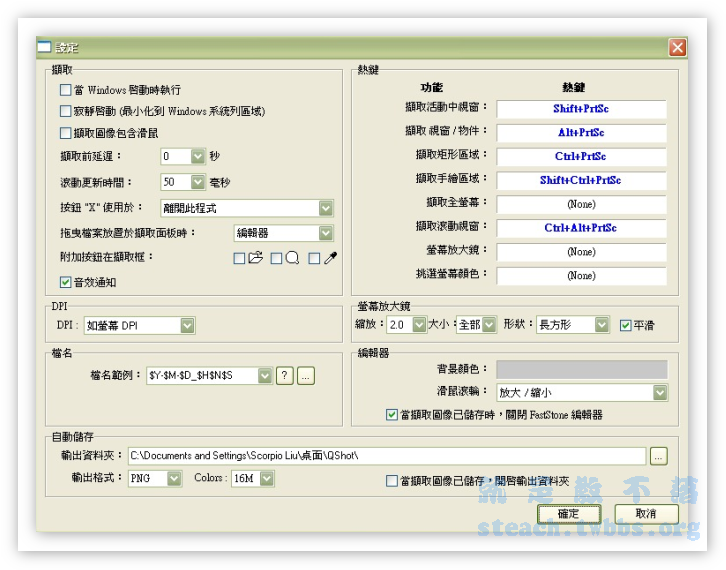Click the 取消 button
The width and height of the screenshot is (726, 570).
[645, 513]
